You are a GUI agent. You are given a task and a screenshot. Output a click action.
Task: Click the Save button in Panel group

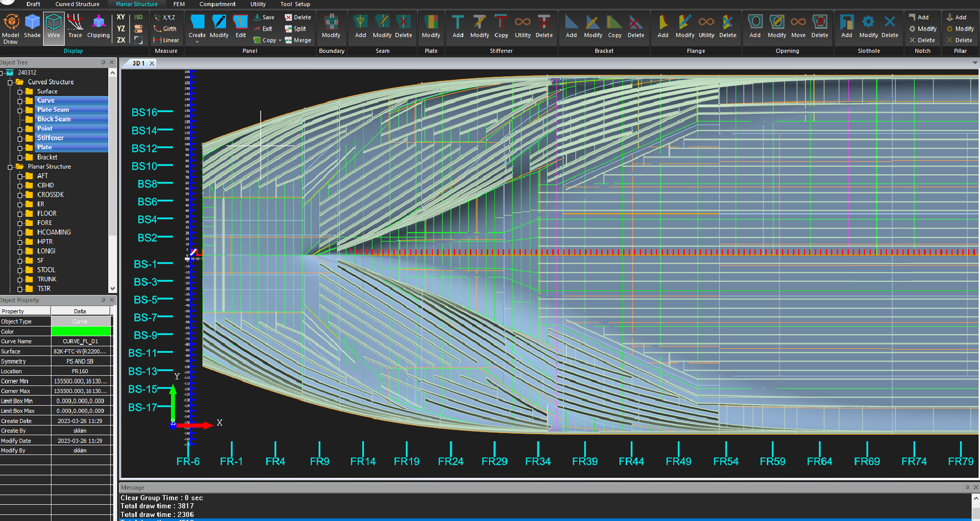click(264, 17)
